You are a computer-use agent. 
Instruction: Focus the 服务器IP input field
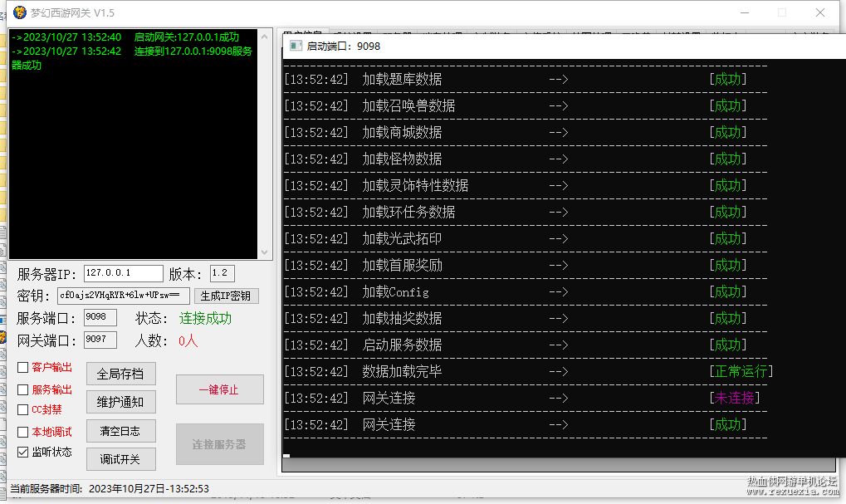coord(124,273)
